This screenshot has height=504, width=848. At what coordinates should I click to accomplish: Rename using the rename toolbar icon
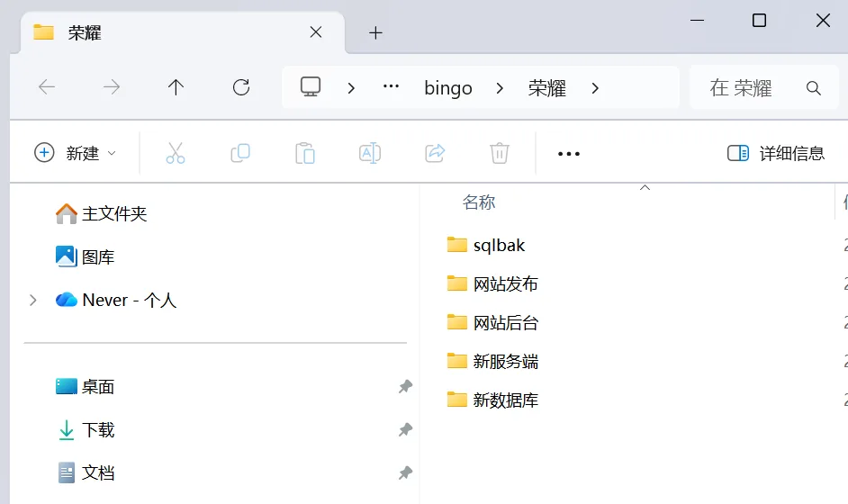point(370,153)
